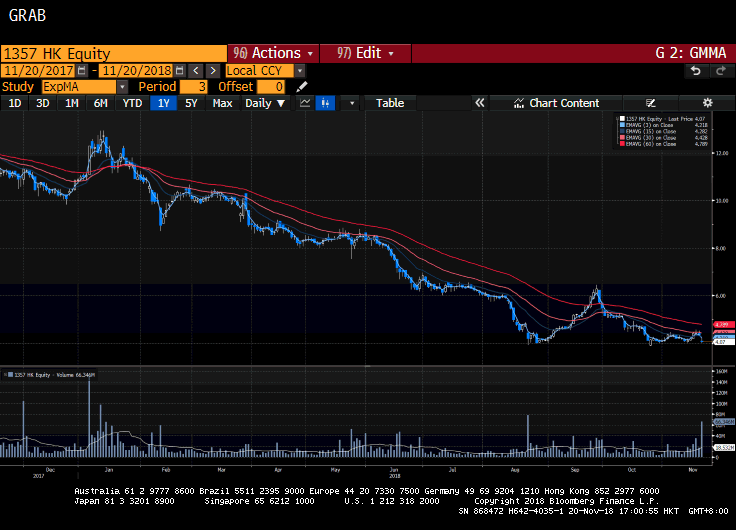Screen dimensions: 736x530
Task: Click the GRAB header text
Action: [x=27, y=15]
